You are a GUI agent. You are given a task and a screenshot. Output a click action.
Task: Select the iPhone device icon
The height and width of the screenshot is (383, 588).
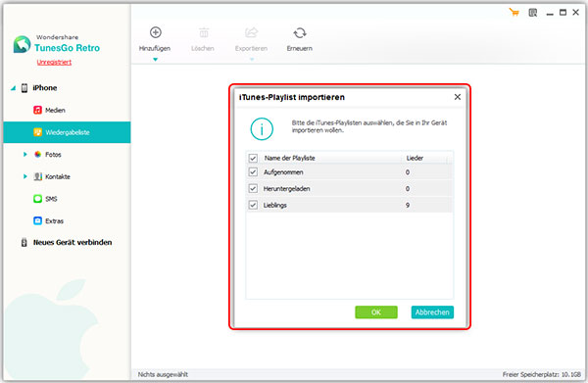(24, 88)
